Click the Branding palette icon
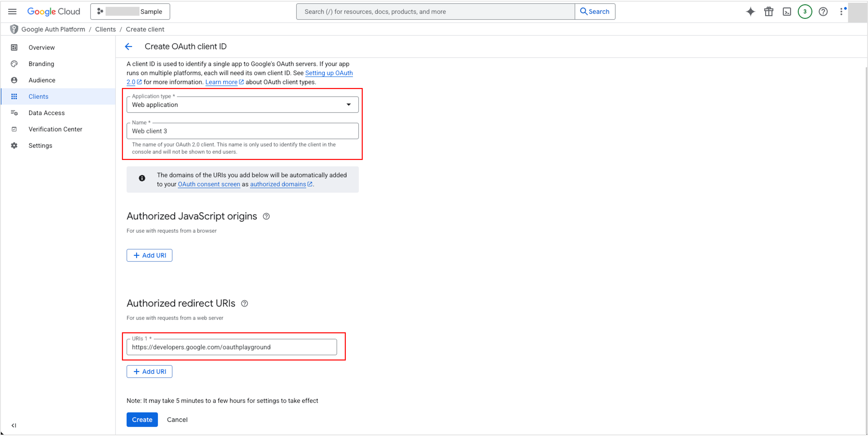 [14, 64]
